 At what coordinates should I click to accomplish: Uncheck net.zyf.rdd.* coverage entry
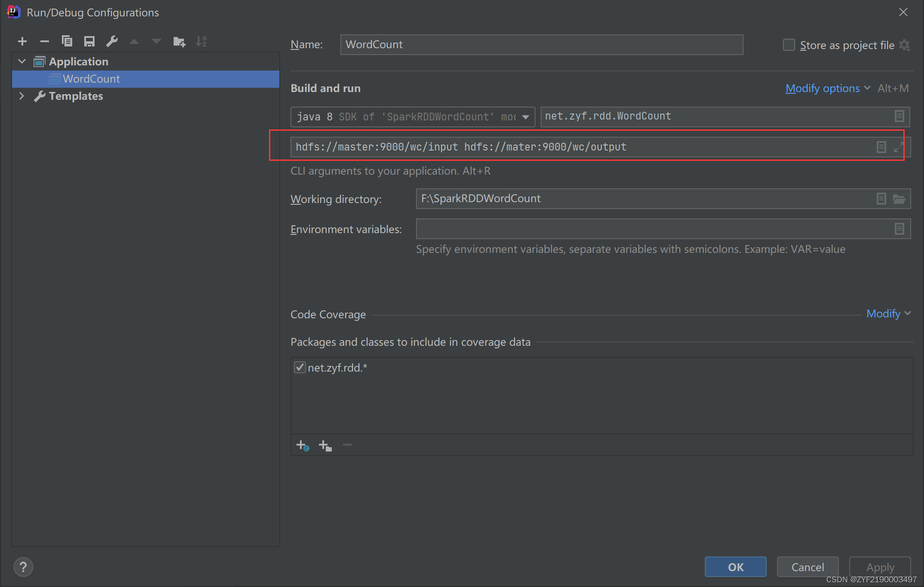(300, 368)
